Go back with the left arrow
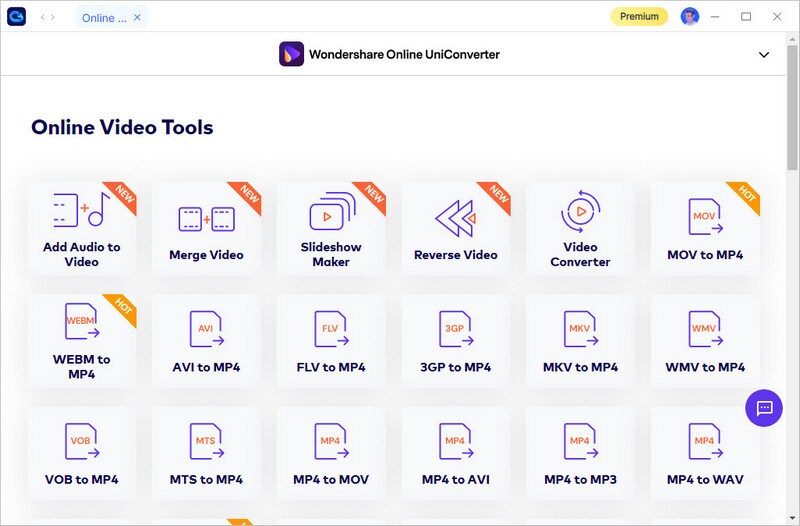This screenshot has height=526, width=800. tap(42, 17)
